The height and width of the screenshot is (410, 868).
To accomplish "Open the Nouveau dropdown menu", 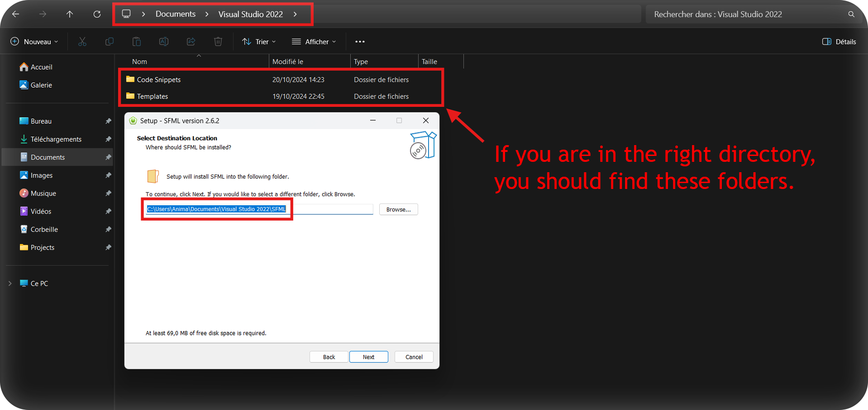I will [34, 42].
